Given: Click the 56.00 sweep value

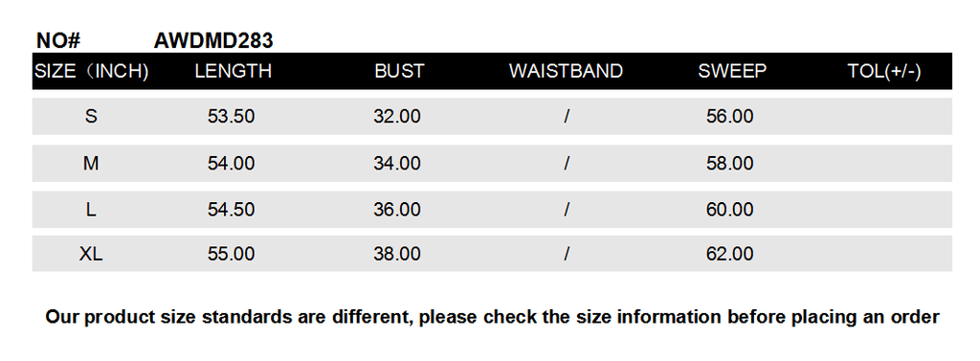Looking at the screenshot, I should [x=729, y=117].
